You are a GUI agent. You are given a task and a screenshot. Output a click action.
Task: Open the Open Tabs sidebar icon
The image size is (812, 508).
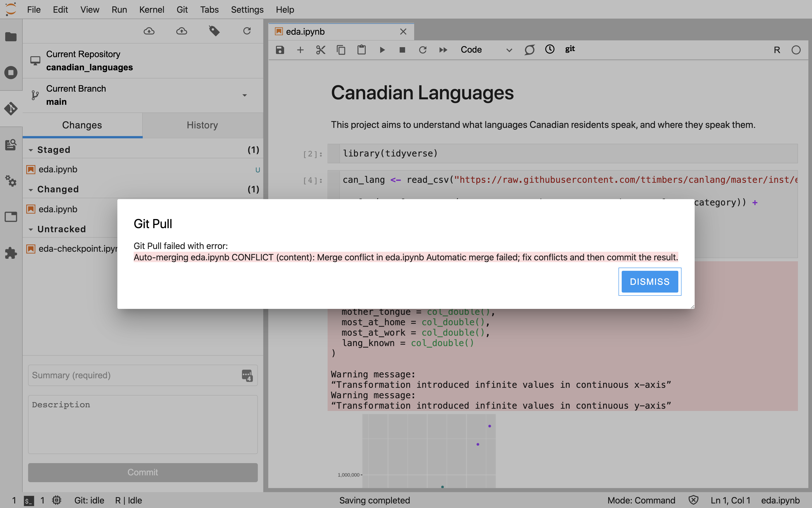click(11, 217)
